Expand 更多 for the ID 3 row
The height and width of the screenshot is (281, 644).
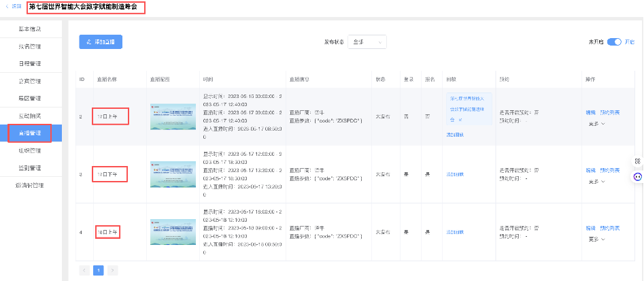click(595, 182)
